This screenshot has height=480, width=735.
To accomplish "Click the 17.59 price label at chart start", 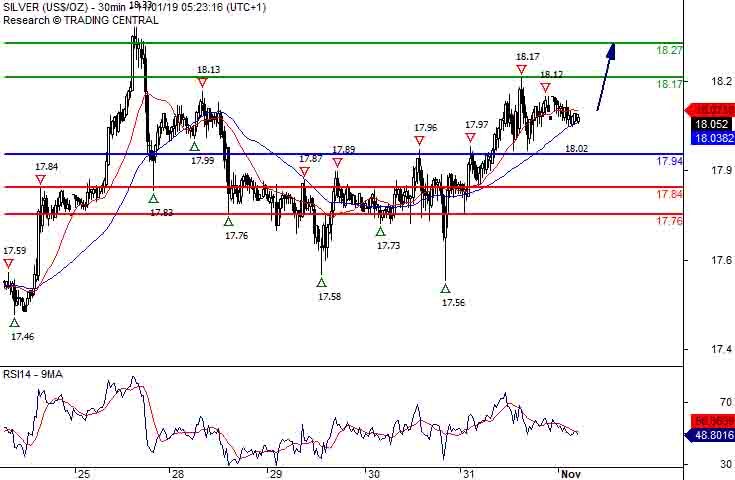I will point(15,250).
